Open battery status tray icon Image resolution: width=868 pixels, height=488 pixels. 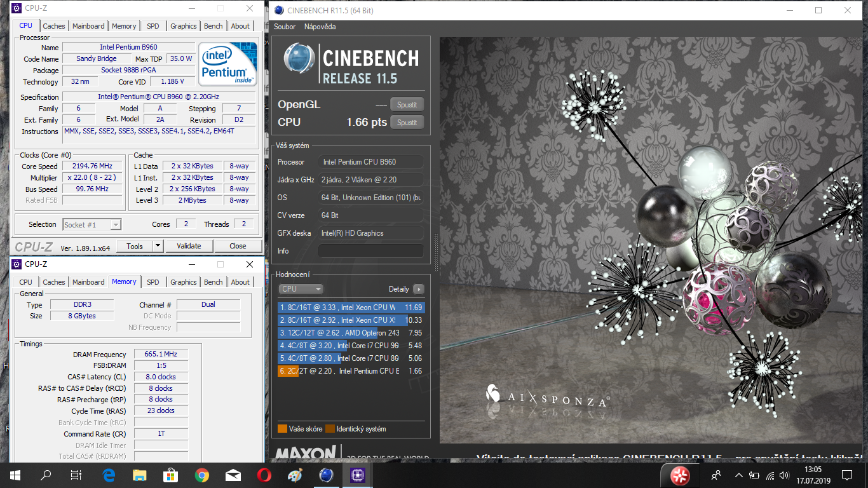(754, 475)
